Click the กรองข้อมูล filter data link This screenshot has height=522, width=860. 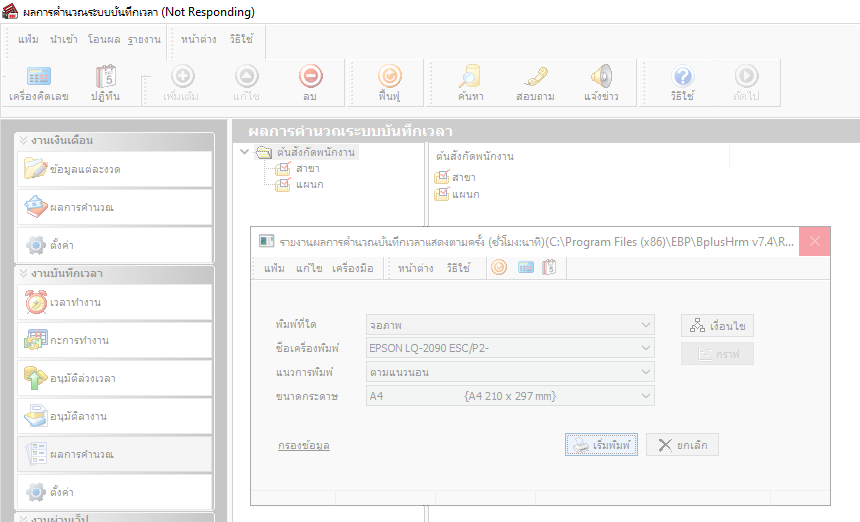pos(304,445)
